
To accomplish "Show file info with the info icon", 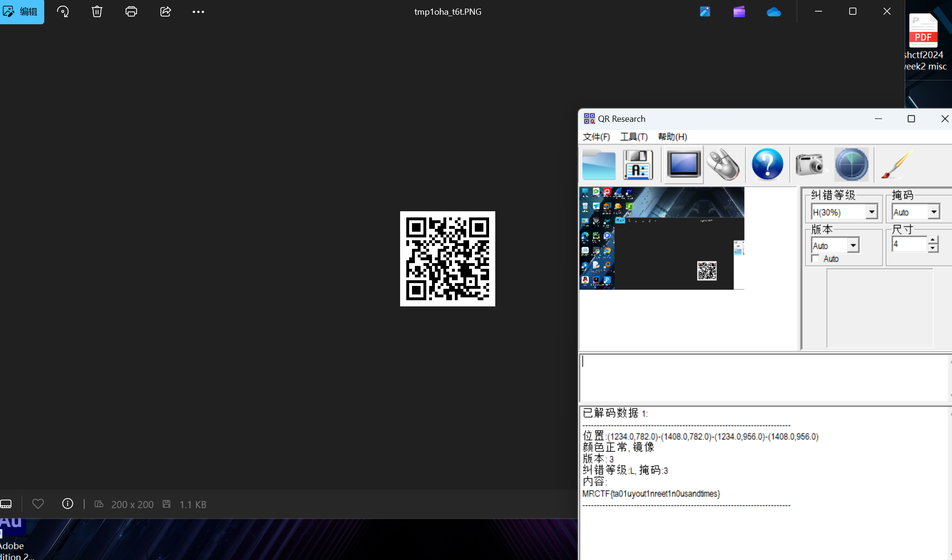I will pos(68,504).
